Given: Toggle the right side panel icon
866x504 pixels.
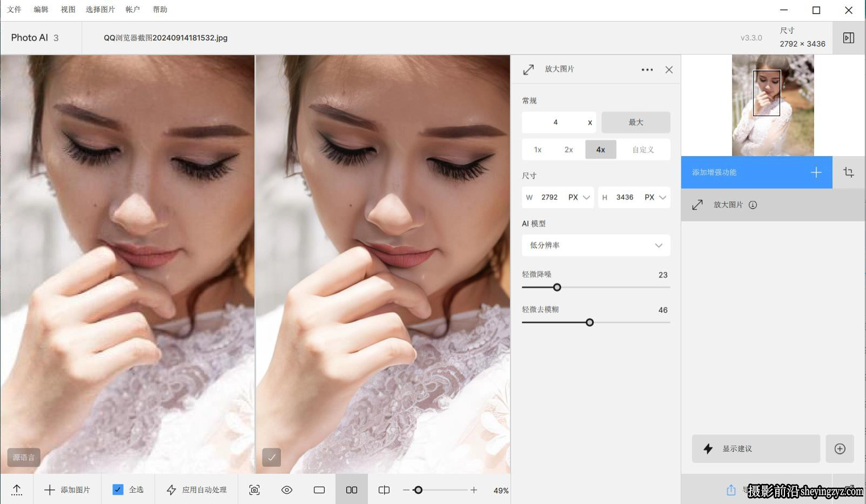Looking at the screenshot, I should click(849, 38).
